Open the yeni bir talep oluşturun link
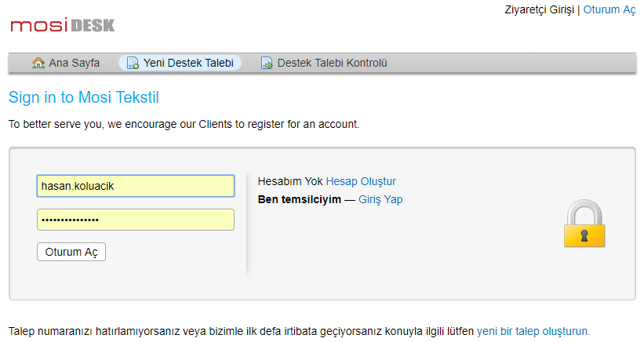The height and width of the screenshot is (342, 644). 533,331
